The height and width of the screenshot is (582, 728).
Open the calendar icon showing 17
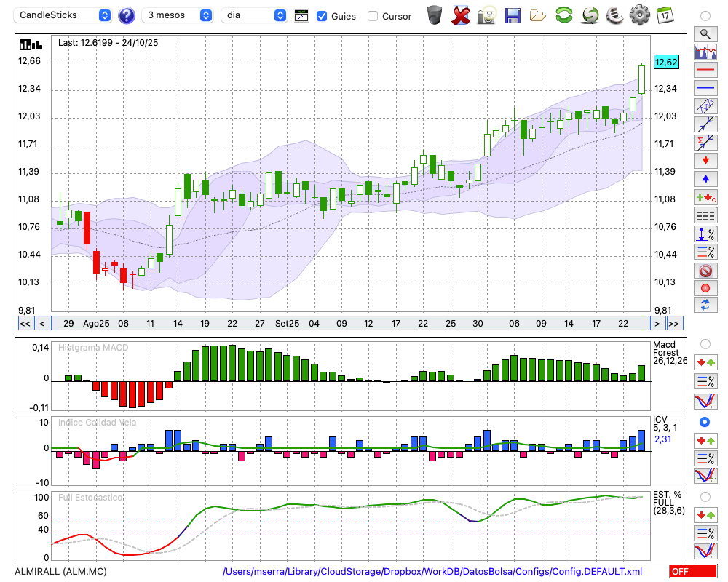click(x=665, y=15)
